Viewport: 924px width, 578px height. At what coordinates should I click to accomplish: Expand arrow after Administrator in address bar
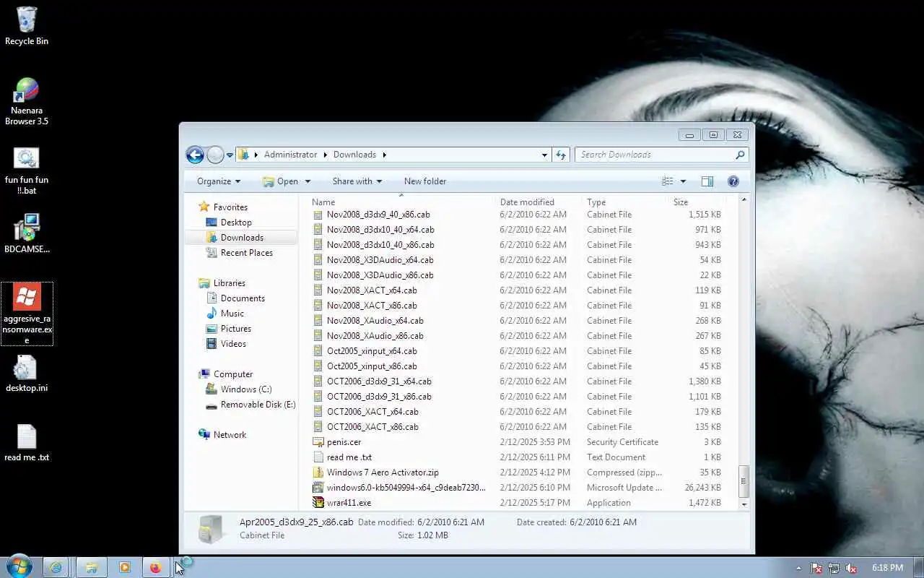coord(325,155)
